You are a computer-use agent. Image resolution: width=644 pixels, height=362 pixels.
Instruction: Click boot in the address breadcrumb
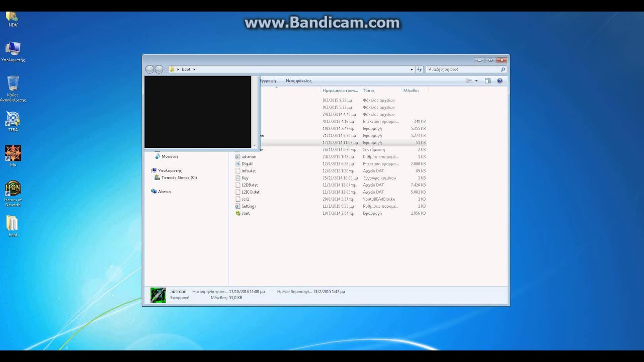pyautogui.click(x=186, y=69)
